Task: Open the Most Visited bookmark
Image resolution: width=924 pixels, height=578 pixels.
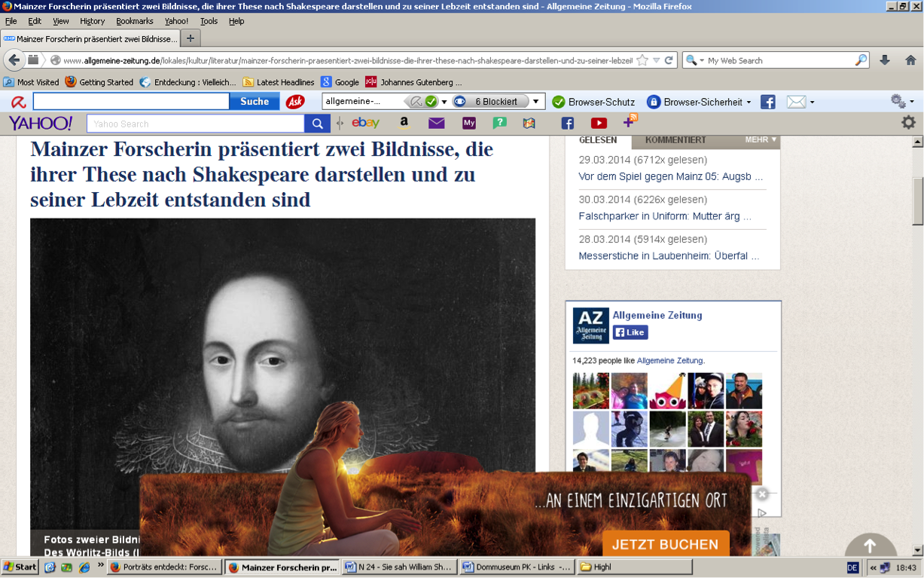Action: (x=31, y=82)
